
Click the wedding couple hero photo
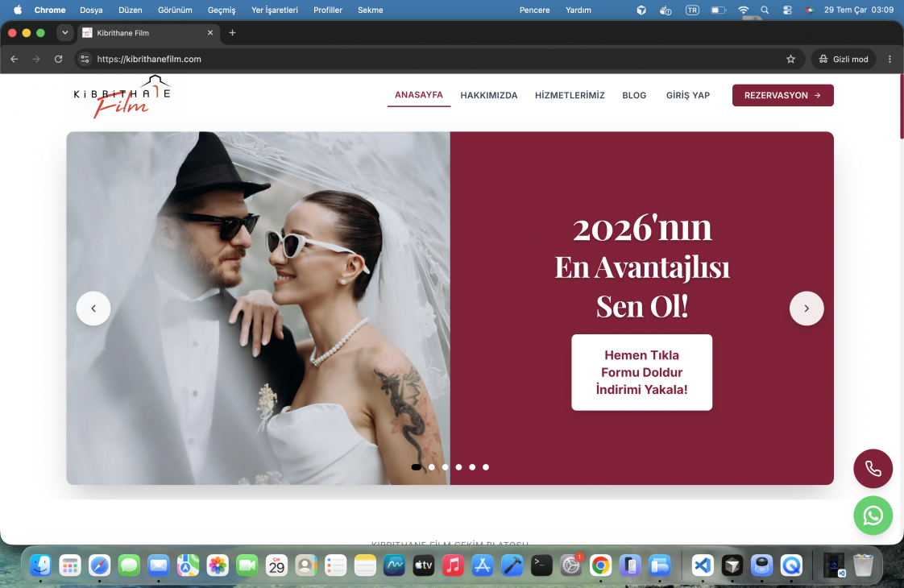[259, 308]
